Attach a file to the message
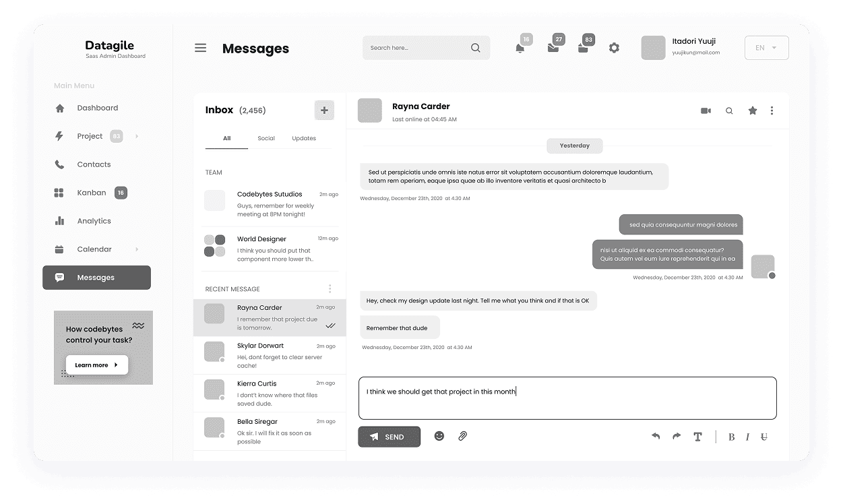The height and width of the screenshot is (504, 843). [463, 436]
